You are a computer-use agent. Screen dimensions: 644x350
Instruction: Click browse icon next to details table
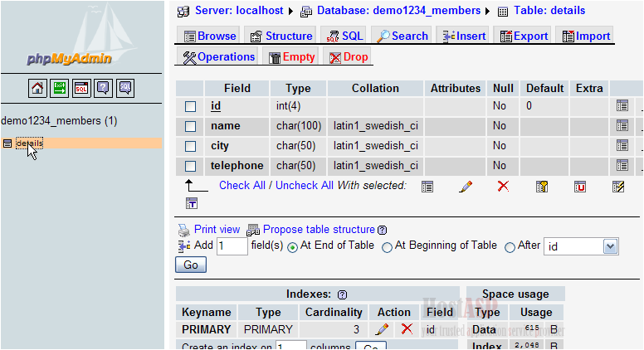[x=7, y=143]
